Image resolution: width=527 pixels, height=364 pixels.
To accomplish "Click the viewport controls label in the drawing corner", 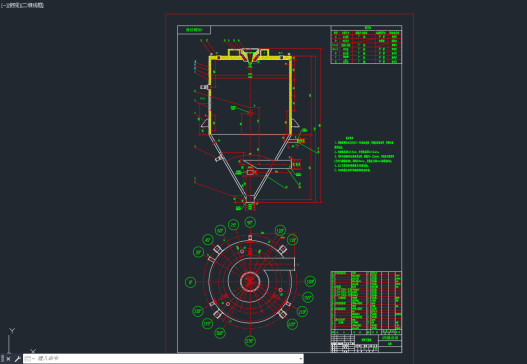I will (22, 5).
